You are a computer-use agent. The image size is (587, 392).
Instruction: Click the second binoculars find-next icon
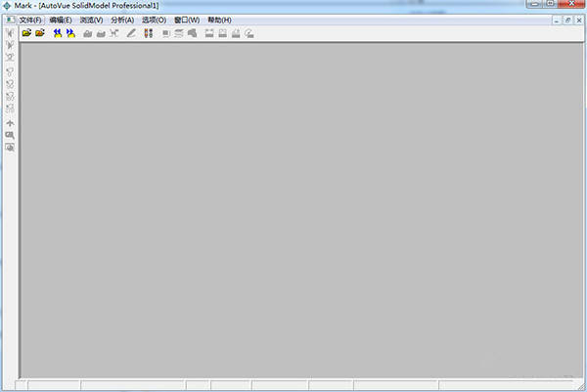tap(70, 33)
